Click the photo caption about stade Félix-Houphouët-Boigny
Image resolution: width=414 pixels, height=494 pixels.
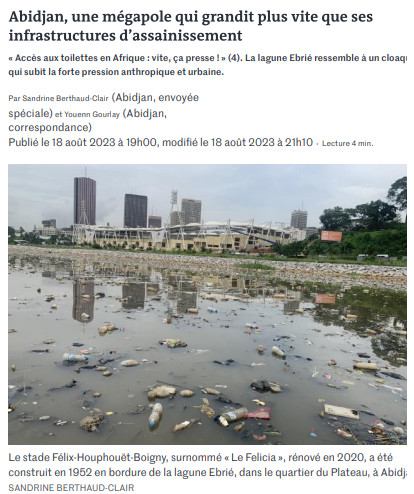(x=207, y=465)
